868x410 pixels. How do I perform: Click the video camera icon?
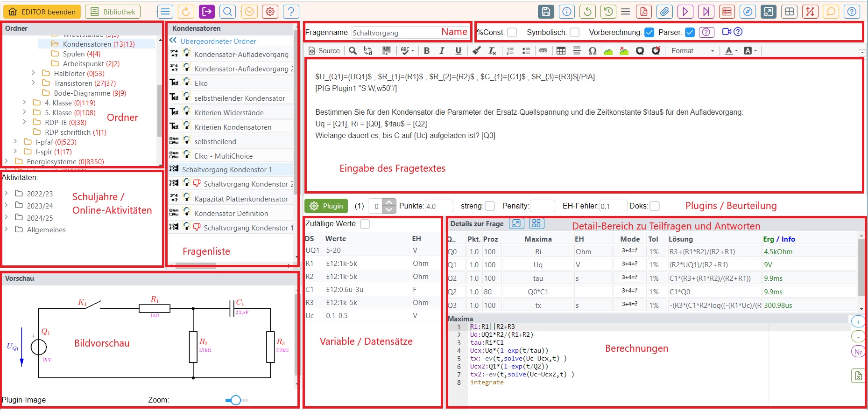(727, 32)
